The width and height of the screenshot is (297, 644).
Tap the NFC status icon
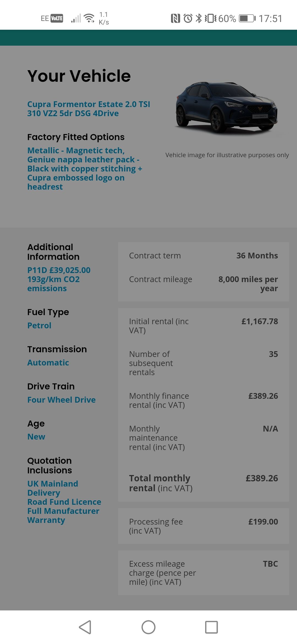pos(175,18)
